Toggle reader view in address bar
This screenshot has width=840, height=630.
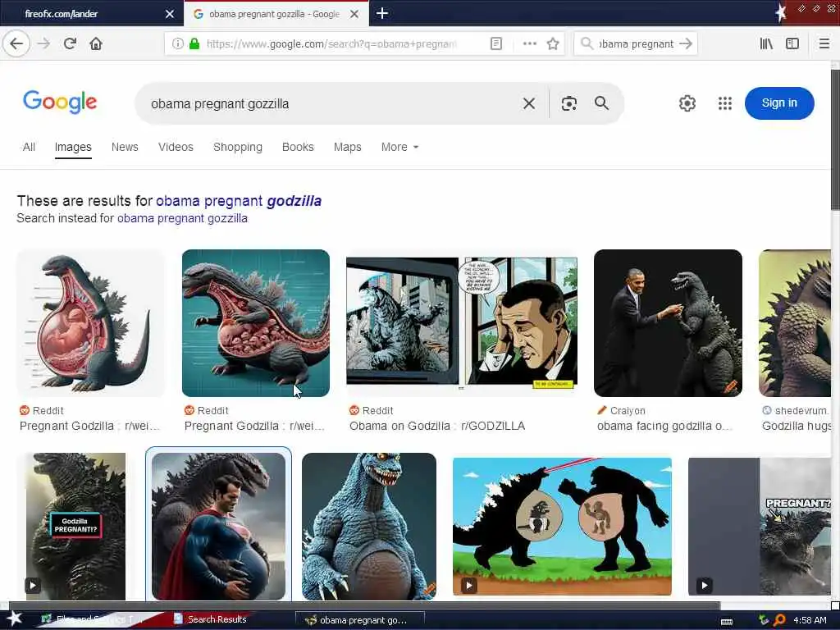(x=496, y=44)
